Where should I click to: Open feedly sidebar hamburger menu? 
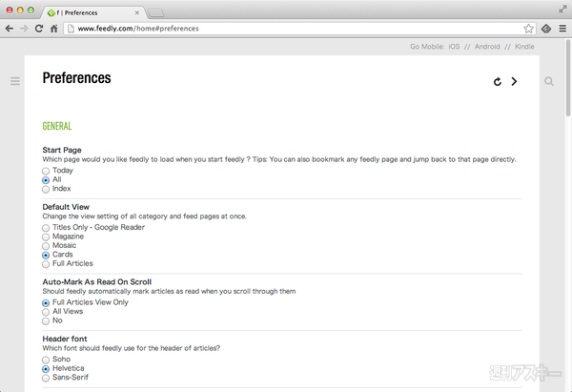coord(15,81)
